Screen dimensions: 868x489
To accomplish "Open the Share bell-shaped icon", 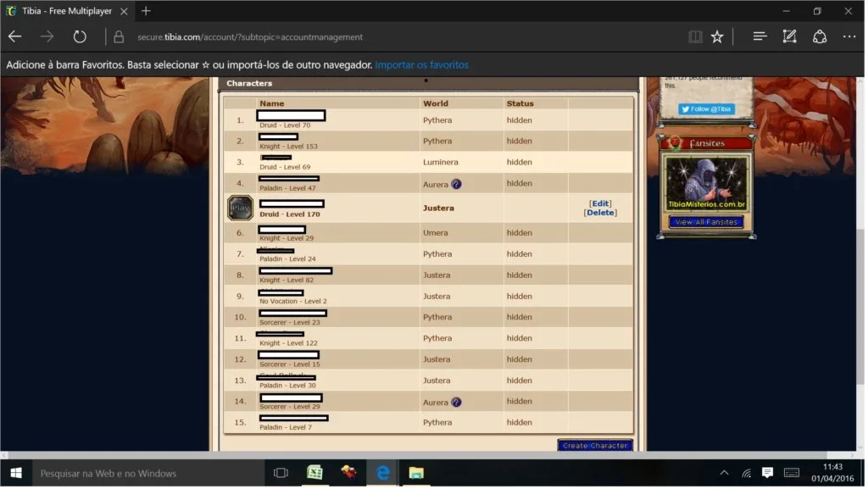I will pos(820,37).
